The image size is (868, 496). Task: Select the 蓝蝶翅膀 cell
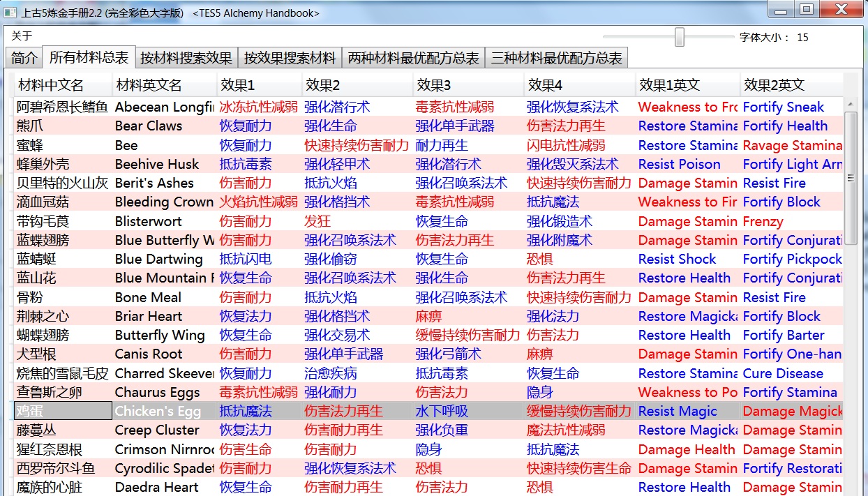[63, 240]
